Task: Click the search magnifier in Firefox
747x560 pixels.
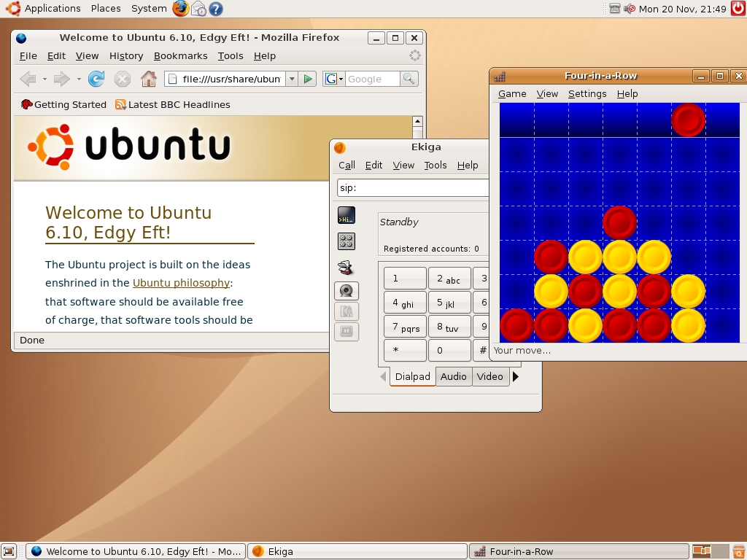Action: [x=409, y=79]
